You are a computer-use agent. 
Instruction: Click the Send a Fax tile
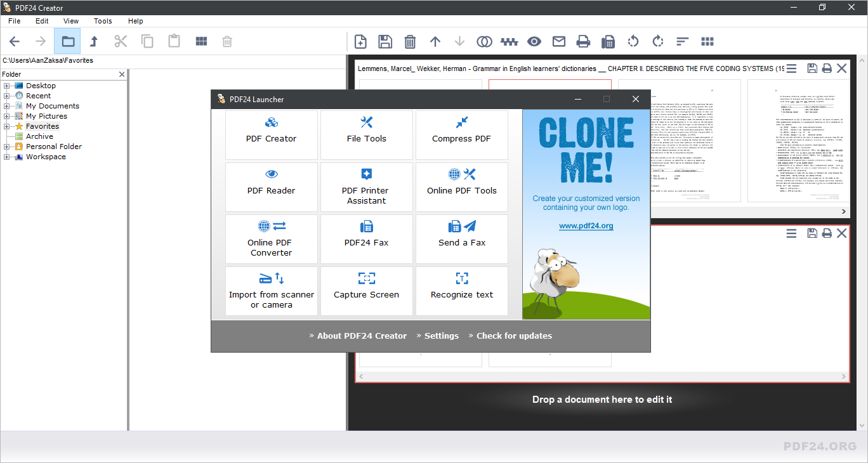coord(462,239)
